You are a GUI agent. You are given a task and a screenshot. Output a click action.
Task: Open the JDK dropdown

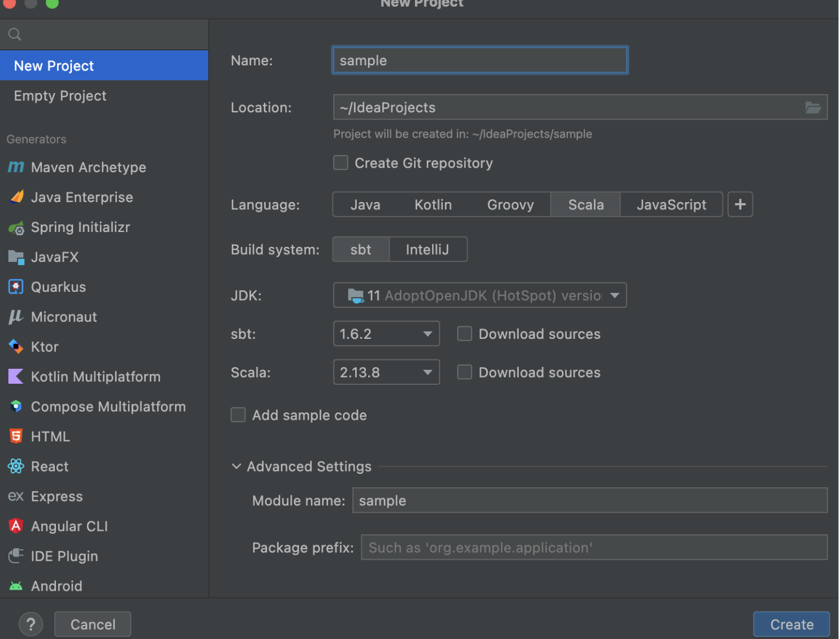pyautogui.click(x=480, y=295)
